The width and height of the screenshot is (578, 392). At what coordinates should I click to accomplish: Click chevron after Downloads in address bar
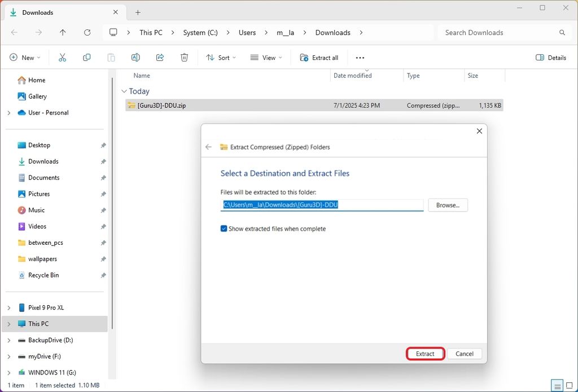click(x=361, y=32)
